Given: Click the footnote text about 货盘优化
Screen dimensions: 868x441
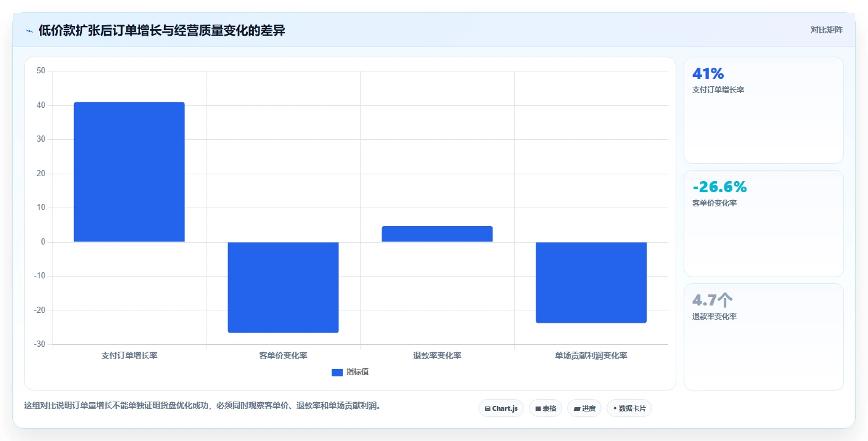Looking at the screenshot, I should (x=202, y=406).
